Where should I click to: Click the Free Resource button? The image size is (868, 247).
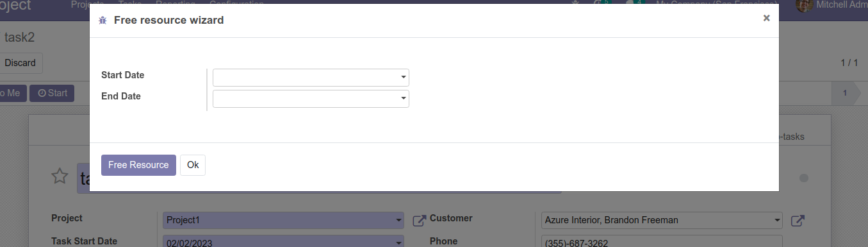pyautogui.click(x=138, y=165)
